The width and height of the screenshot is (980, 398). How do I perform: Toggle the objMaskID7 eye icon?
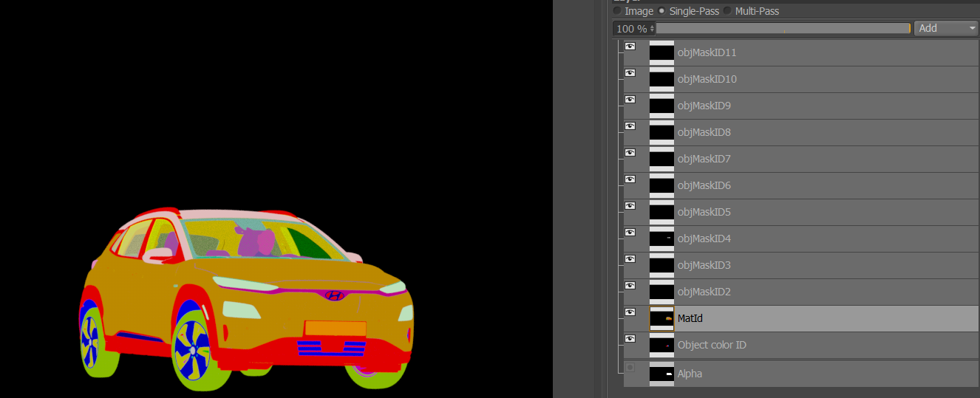click(630, 153)
